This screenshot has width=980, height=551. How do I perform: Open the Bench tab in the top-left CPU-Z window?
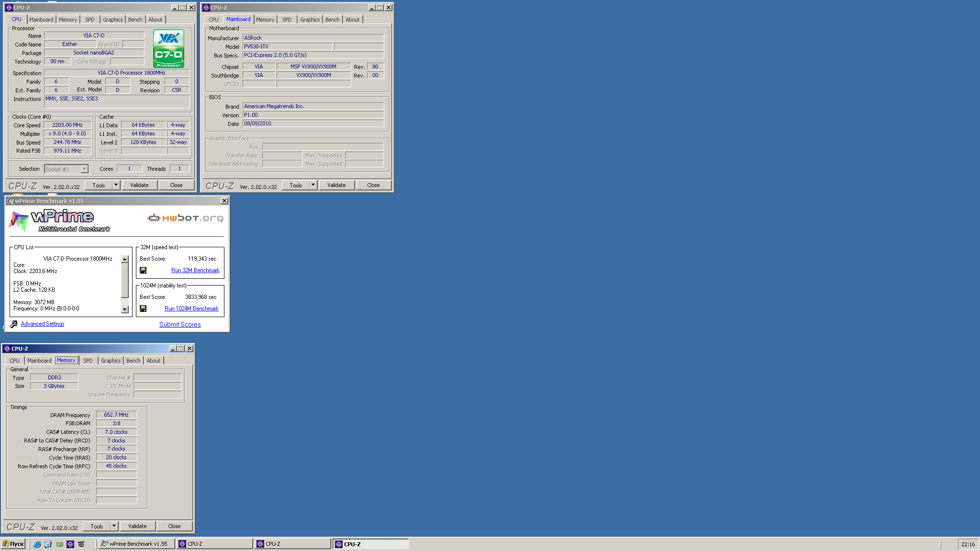(x=135, y=20)
